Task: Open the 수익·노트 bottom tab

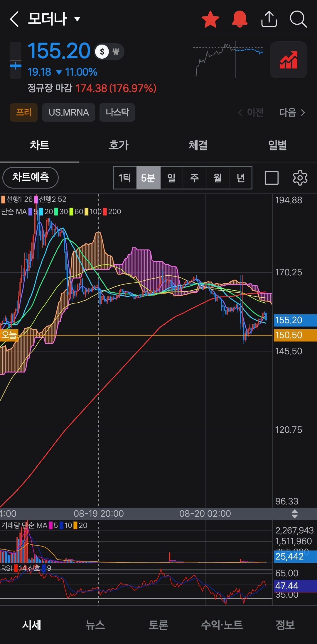Action: tap(222, 625)
